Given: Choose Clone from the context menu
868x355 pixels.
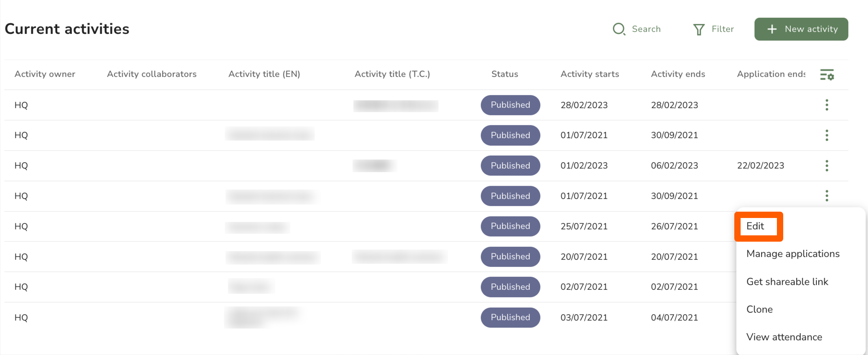Looking at the screenshot, I should (x=759, y=309).
